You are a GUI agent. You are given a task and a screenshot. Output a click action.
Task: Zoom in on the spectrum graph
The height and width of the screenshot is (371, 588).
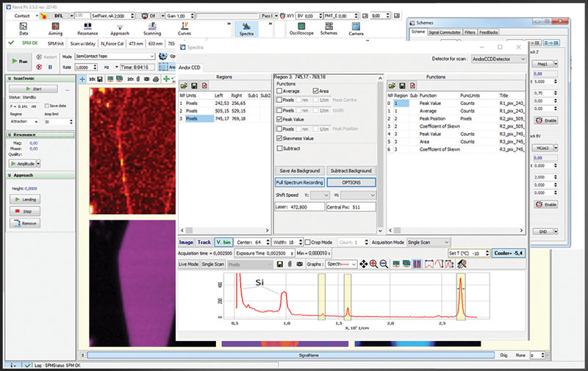373,263
